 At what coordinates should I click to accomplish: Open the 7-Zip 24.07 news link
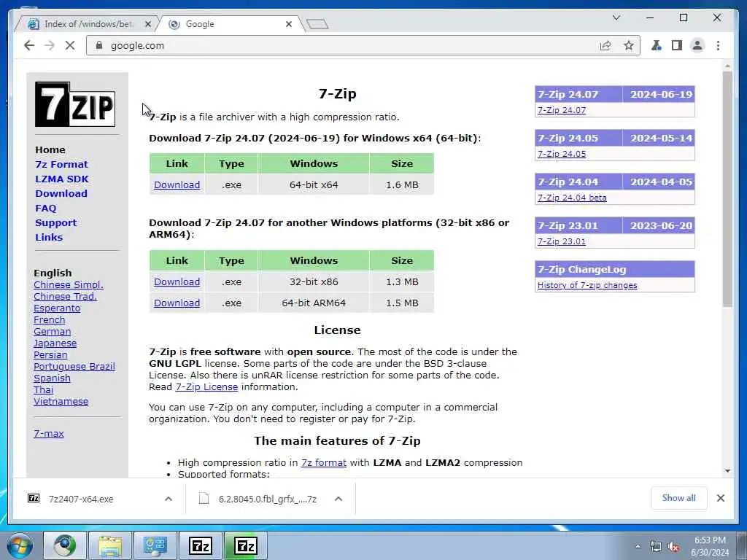coord(562,110)
